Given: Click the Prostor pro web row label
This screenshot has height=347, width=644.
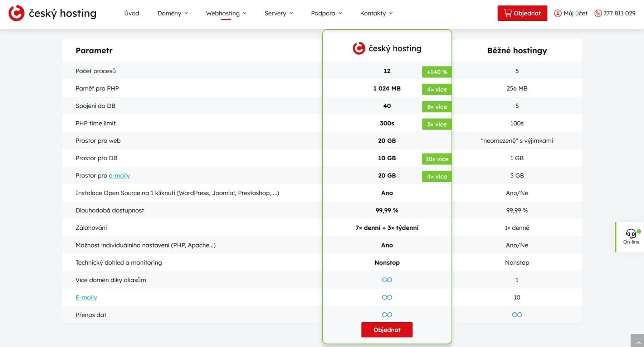Looking at the screenshot, I should tap(98, 141).
